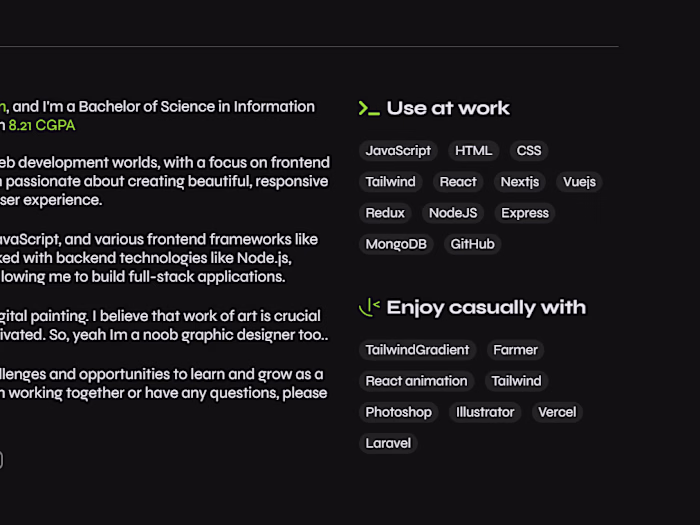Select the MongoDB skill tag
This screenshot has height=525, width=700.
tap(396, 244)
